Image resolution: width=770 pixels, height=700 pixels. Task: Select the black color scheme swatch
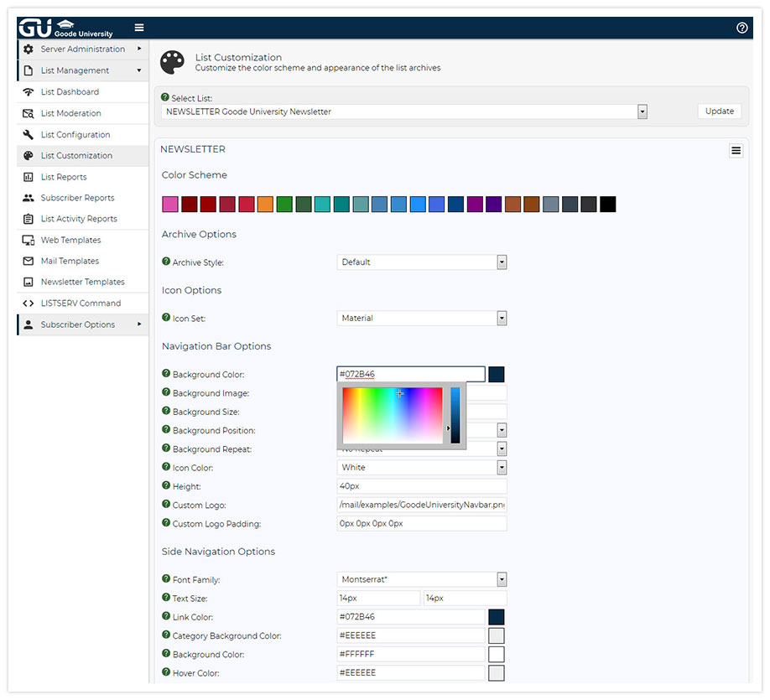[607, 205]
